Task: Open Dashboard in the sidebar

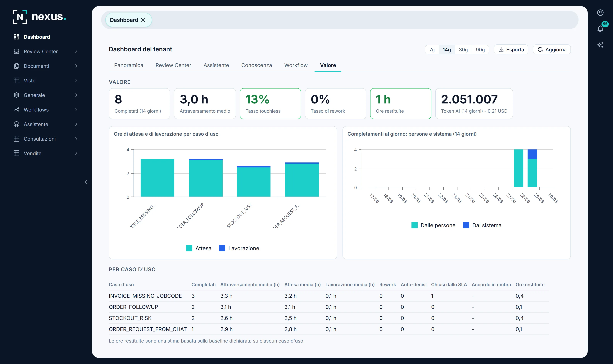Action: 37,37
